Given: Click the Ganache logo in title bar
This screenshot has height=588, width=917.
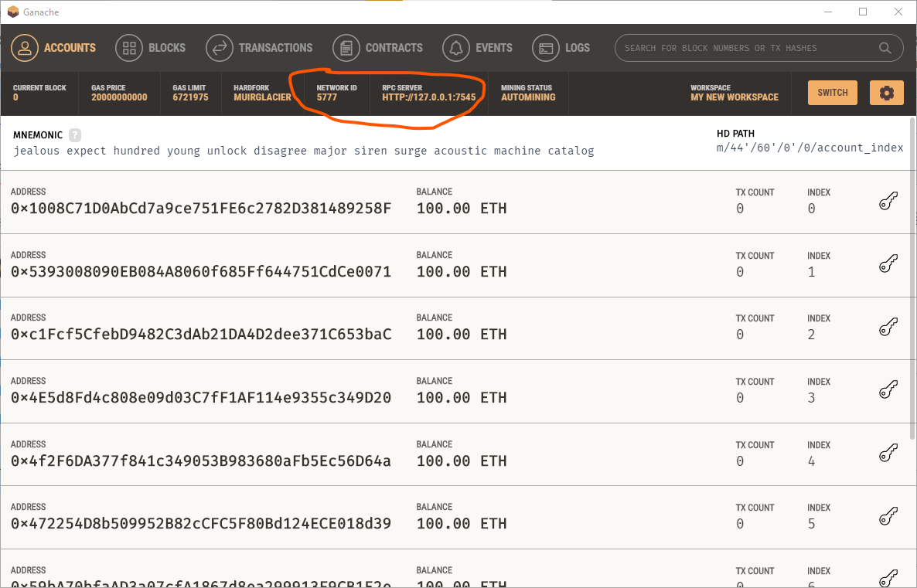Looking at the screenshot, I should pyautogui.click(x=13, y=12).
